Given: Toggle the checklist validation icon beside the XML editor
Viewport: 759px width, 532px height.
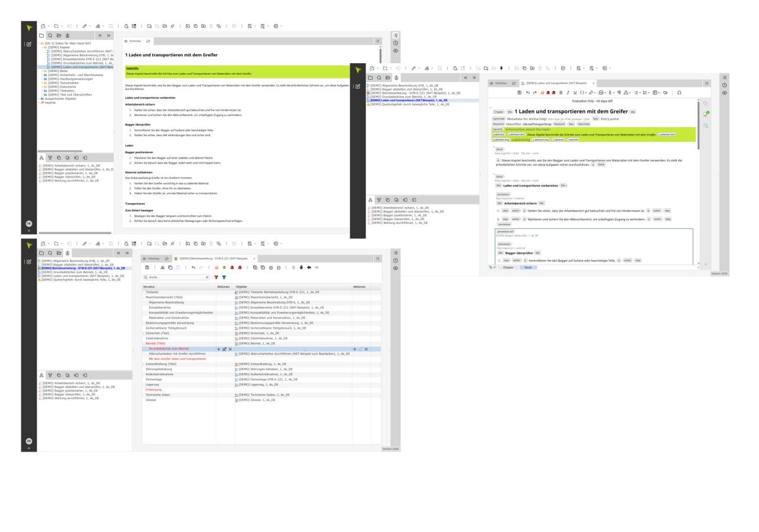Looking at the screenshot, I should pyautogui.click(x=707, y=113).
